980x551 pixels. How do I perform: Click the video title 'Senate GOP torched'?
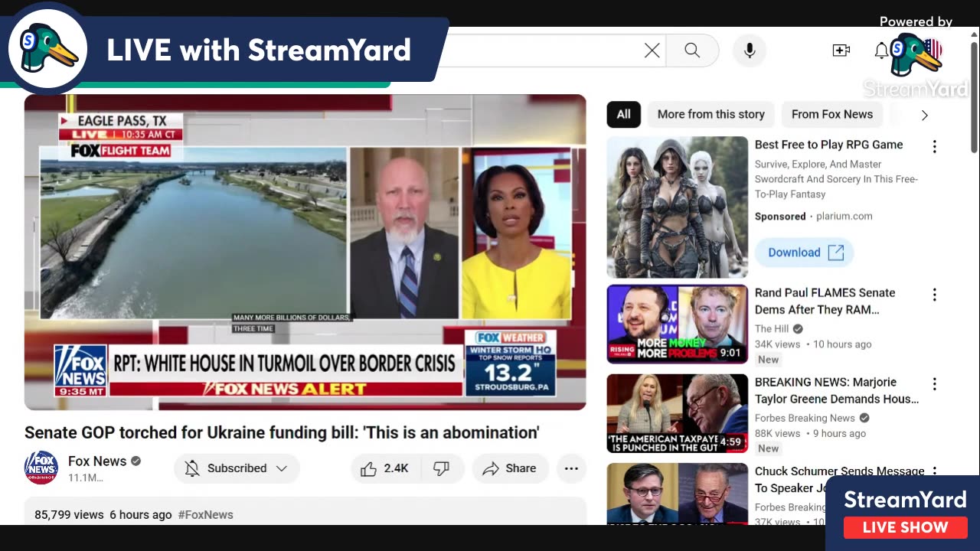pos(282,432)
